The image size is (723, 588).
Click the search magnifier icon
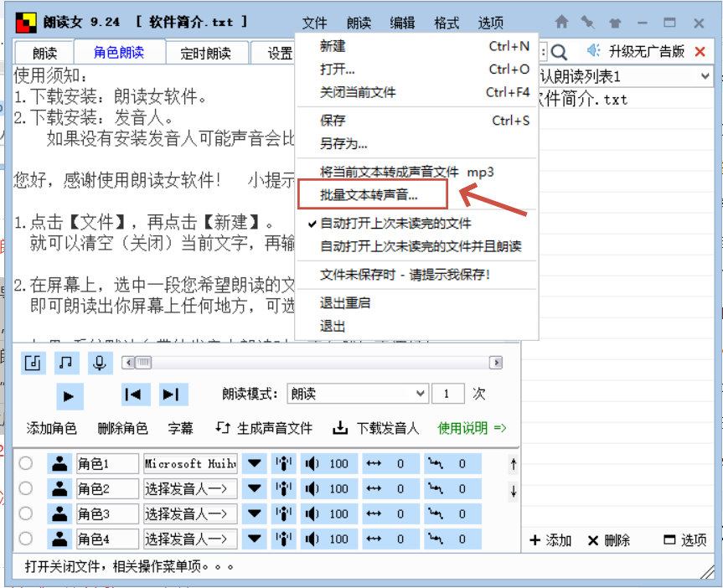point(559,52)
